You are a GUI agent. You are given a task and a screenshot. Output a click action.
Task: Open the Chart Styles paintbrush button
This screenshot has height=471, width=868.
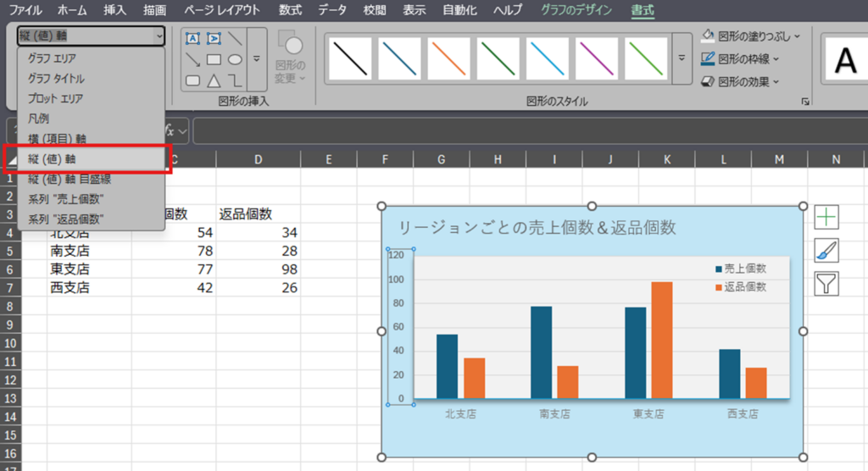point(826,251)
